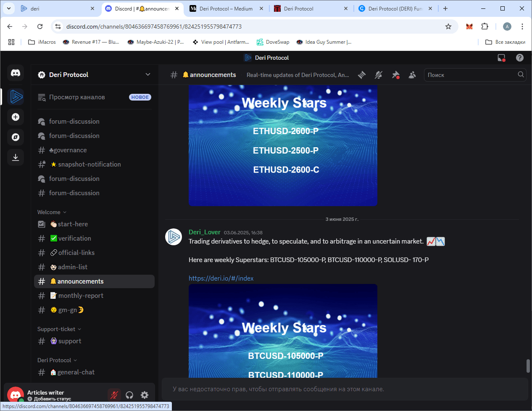Open Discord direct messages home icon
The image size is (532, 411).
pos(16,73)
